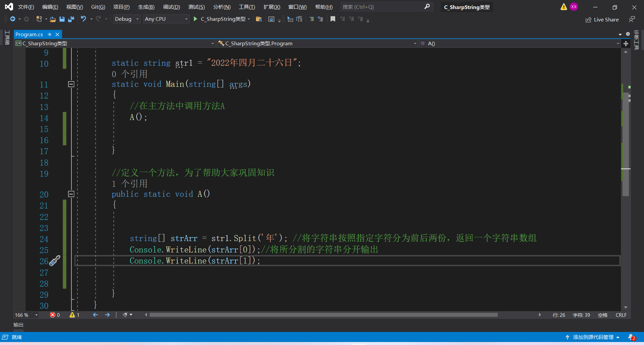Click the 1 个引用 reference link above A()
The height and width of the screenshot is (345, 644).
tap(129, 183)
